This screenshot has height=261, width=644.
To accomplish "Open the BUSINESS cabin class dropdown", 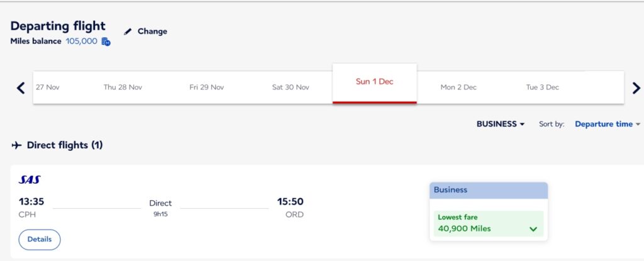I will [x=501, y=124].
